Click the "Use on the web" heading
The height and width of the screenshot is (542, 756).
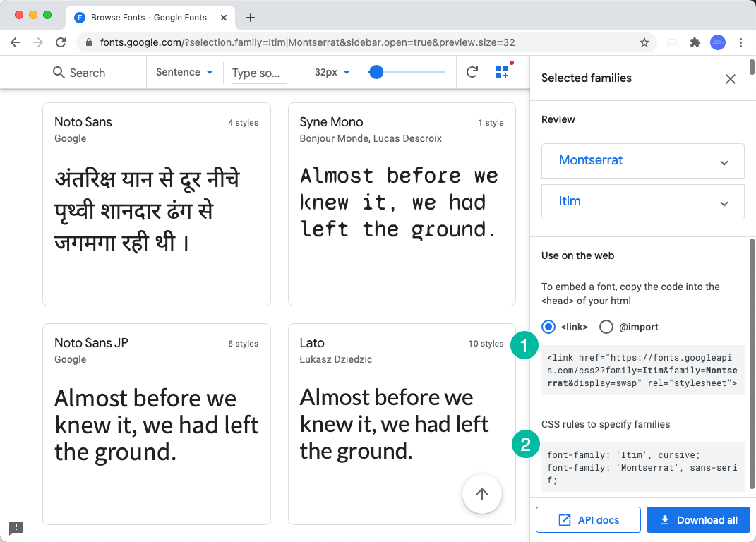(x=577, y=255)
